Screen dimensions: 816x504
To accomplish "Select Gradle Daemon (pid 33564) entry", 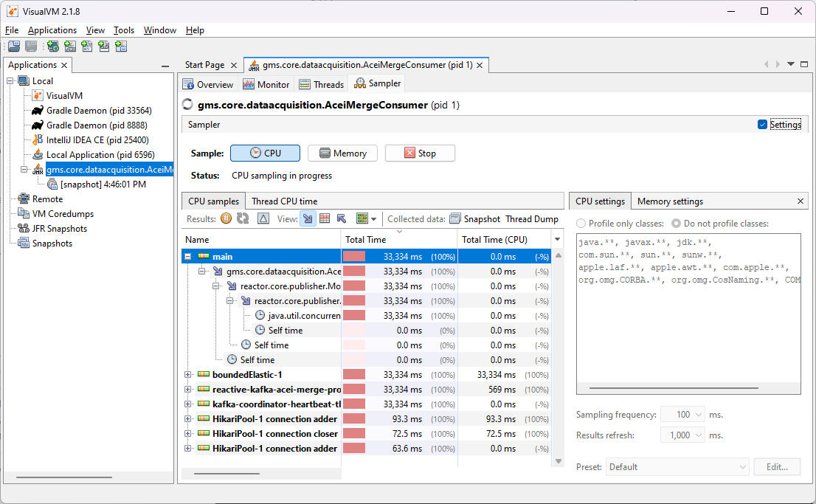I will [x=99, y=111].
